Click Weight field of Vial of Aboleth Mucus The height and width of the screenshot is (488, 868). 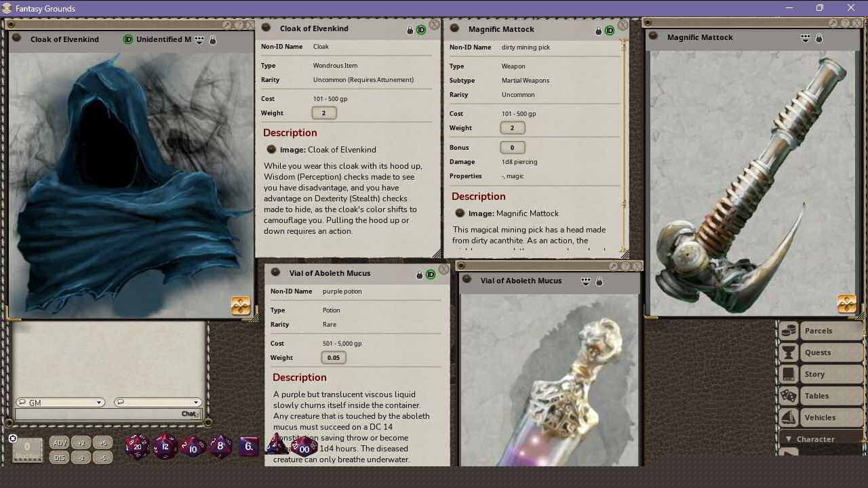pos(334,358)
